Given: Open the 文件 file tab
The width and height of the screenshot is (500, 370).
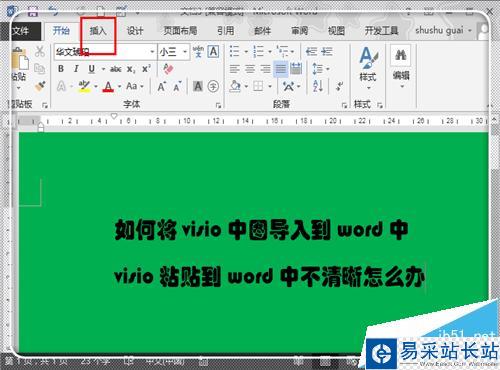Looking at the screenshot, I should [x=21, y=31].
